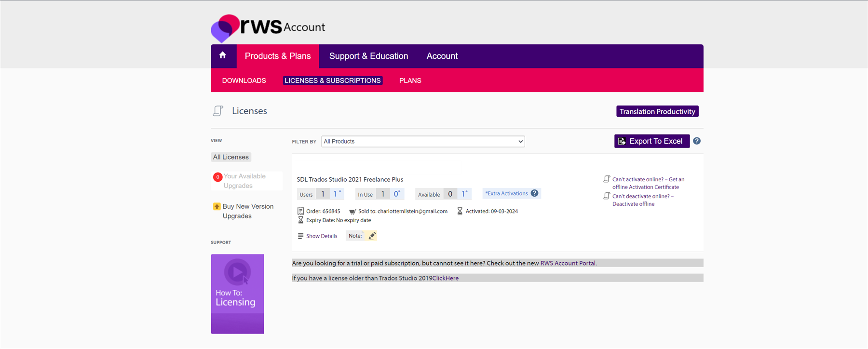Viewport: 868px width, 349px height.
Task: Go to the home icon tab
Action: tap(223, 55)
